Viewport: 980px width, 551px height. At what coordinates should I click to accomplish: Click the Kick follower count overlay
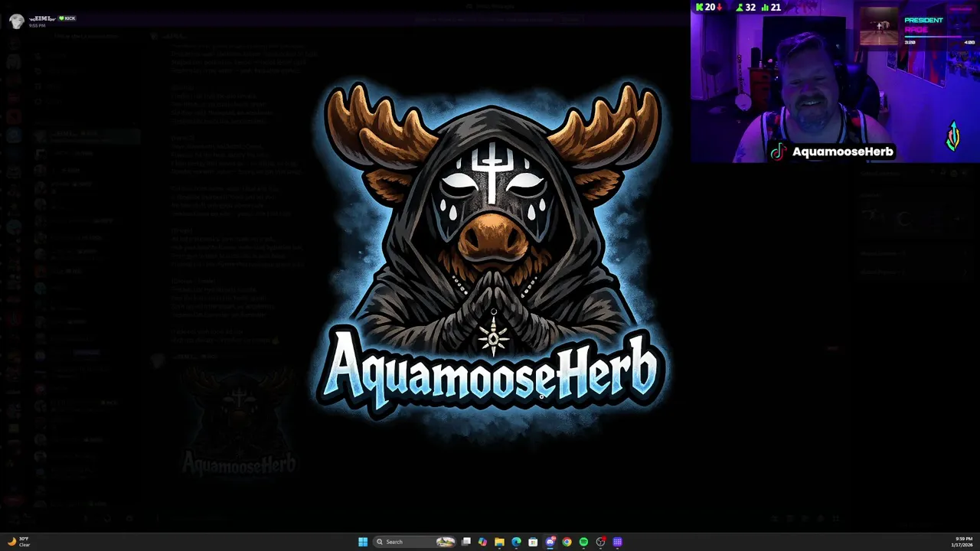click(x=709, y=7)
